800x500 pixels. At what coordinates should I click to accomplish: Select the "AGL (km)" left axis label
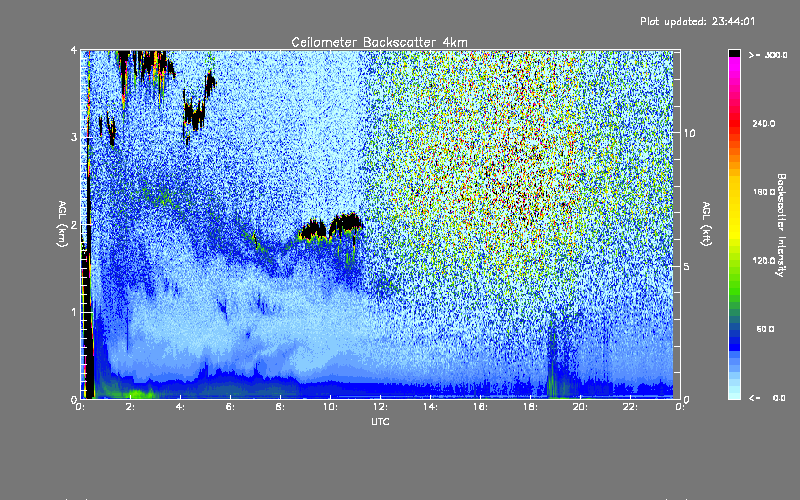[62, 224]
